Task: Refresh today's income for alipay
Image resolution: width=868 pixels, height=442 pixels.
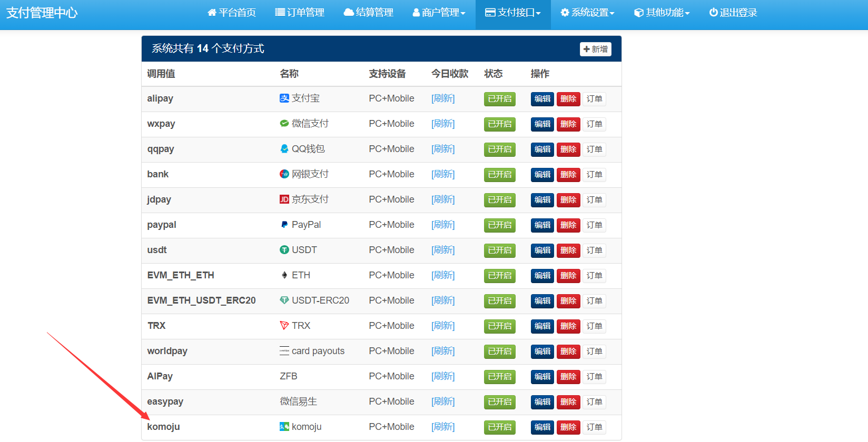Action: click(443, 98)
